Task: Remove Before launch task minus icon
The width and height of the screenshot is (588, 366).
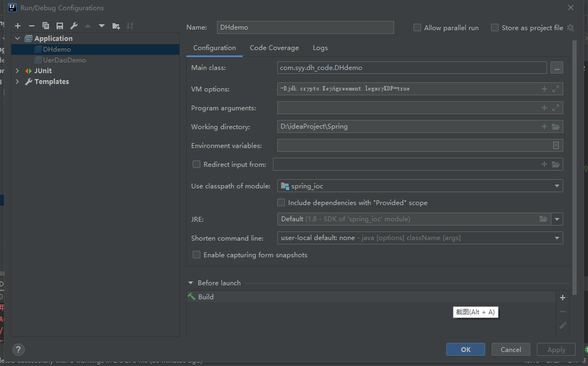Action: click(x=563, y=312)
